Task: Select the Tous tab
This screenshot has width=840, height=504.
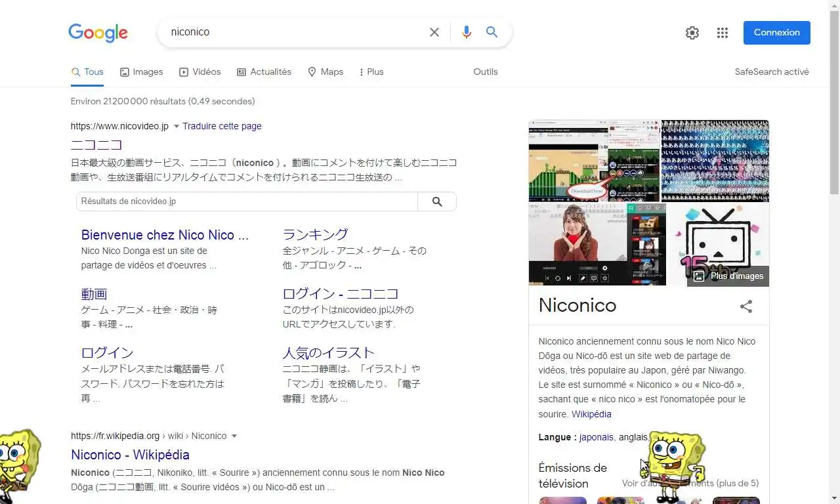Action: 87,72
